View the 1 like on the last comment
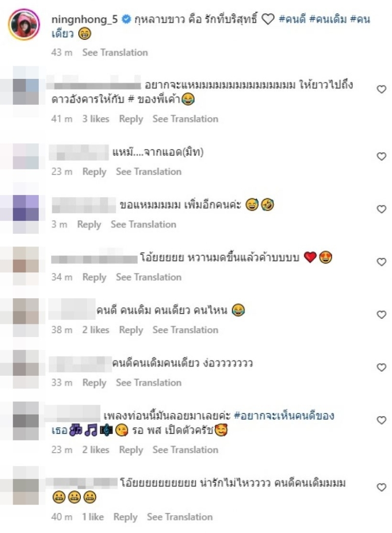Screen dimensions: 392x533 coord(93,517)
